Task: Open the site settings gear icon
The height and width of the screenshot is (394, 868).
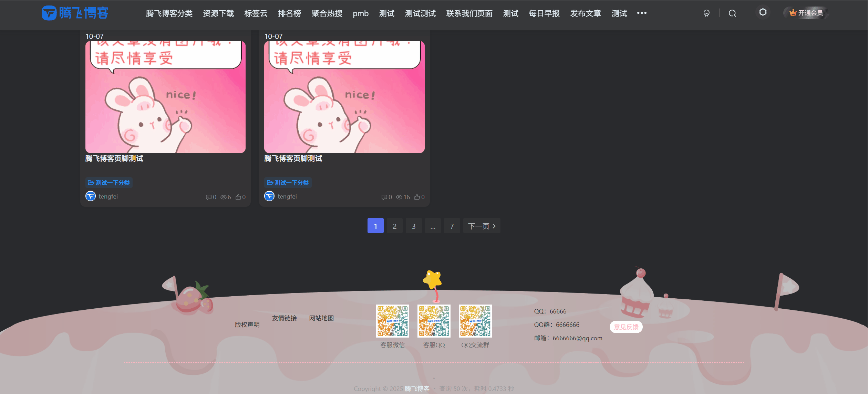Action: pos(763,12)
